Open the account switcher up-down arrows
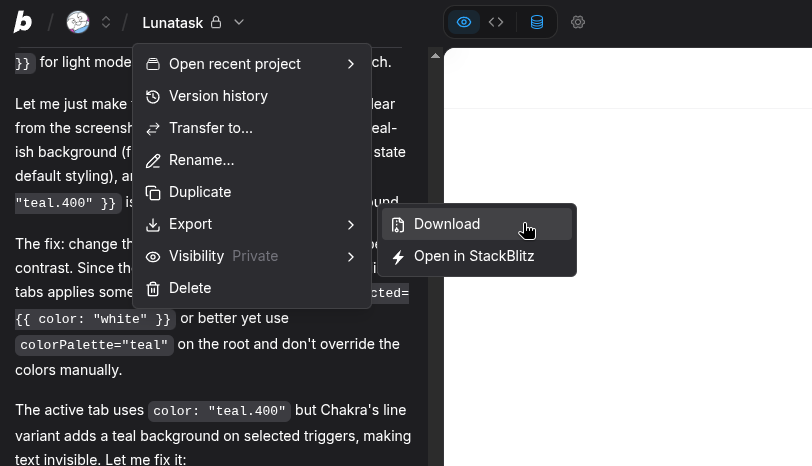 tap(106, 22)
